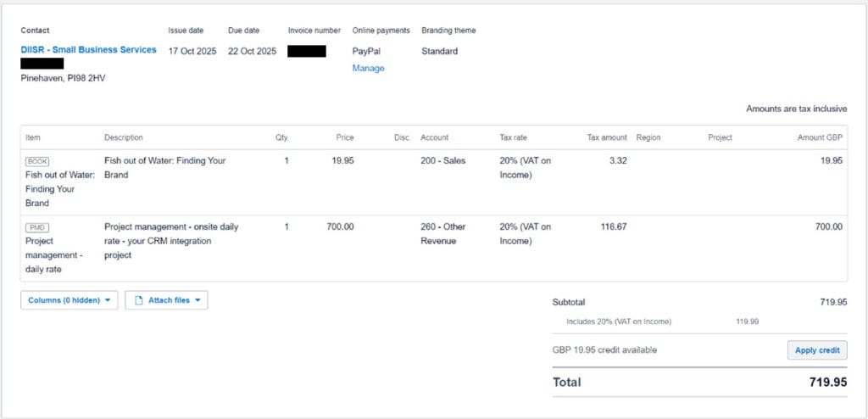Click the redacted invoice number field

[307, 51]
